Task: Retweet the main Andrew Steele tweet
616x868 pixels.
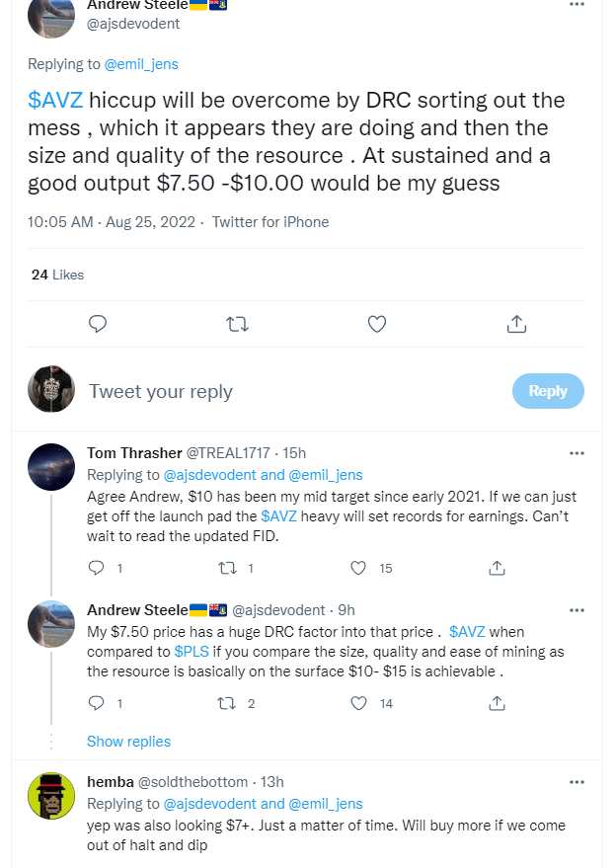Action: click(237, 324)
